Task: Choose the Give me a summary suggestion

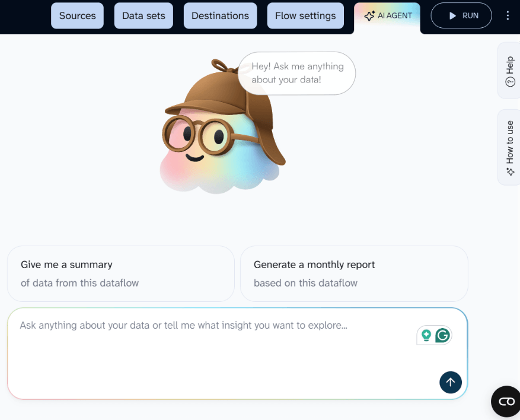Action: click(x=120, y=273)
